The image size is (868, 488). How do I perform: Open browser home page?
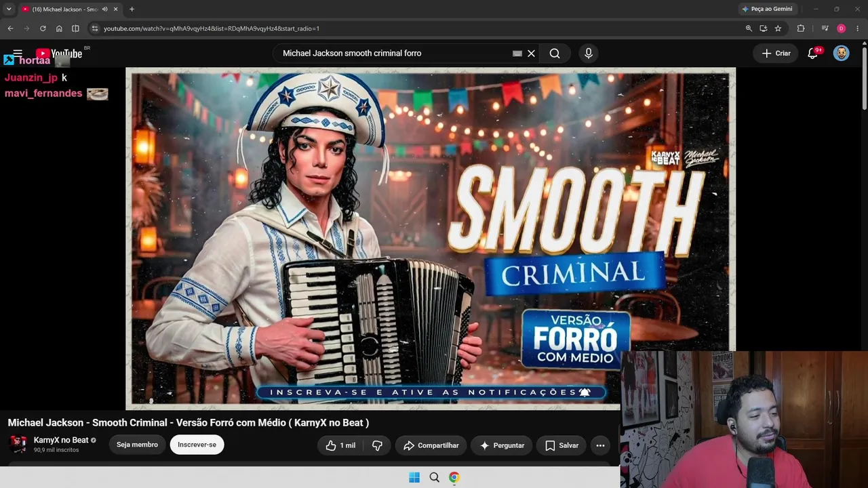tap(59, 28)
